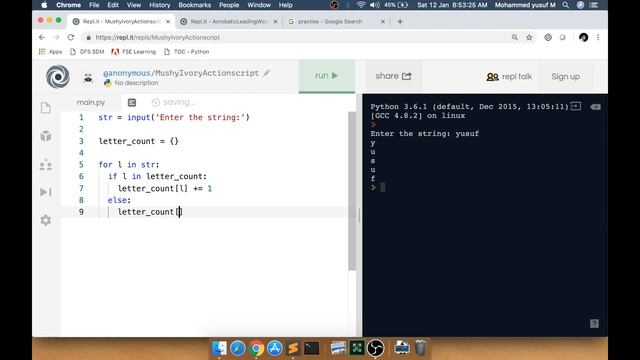Open the Multiplayer sidebar icon
The width and height of the screenshot is (640, 360).
tap(46, 164)
